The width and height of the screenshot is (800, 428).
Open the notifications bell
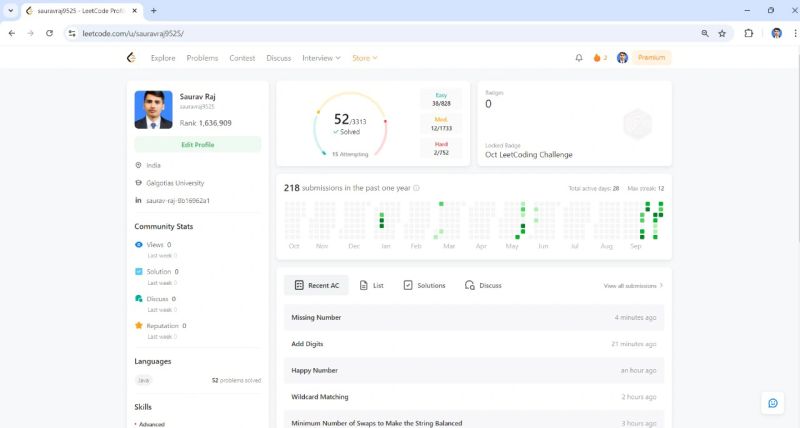[579, 58]
